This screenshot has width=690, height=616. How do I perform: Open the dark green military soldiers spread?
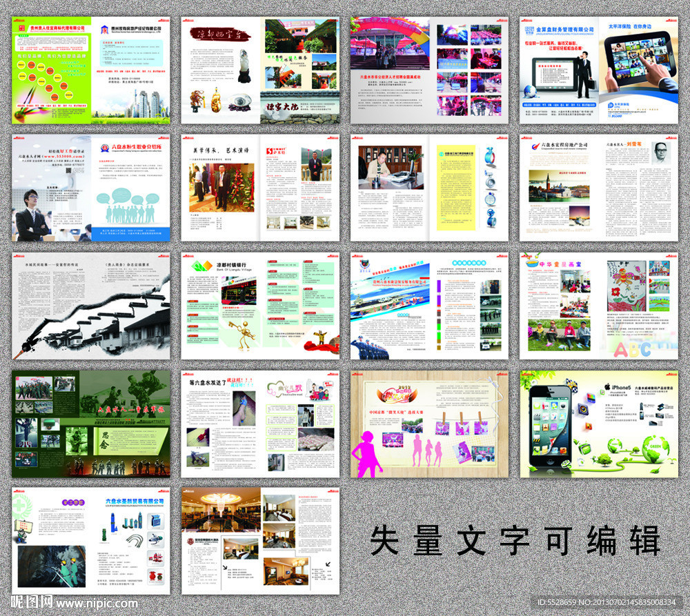click(90, 424)
